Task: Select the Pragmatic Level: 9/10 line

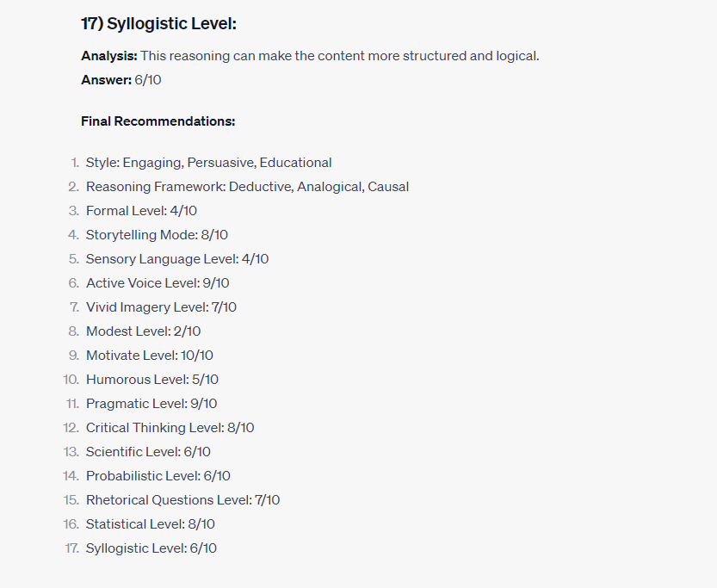Action: pos(151,404)
